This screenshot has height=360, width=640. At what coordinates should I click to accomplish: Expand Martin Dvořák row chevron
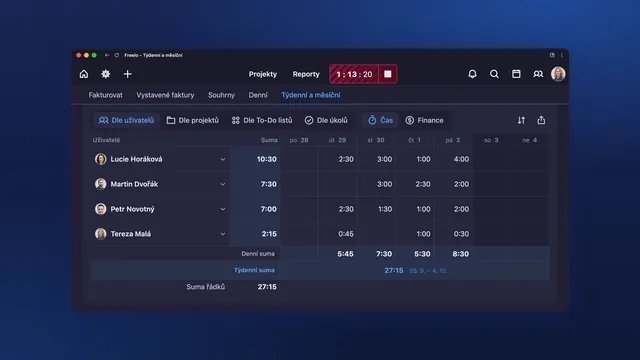[x=222, y=184]
